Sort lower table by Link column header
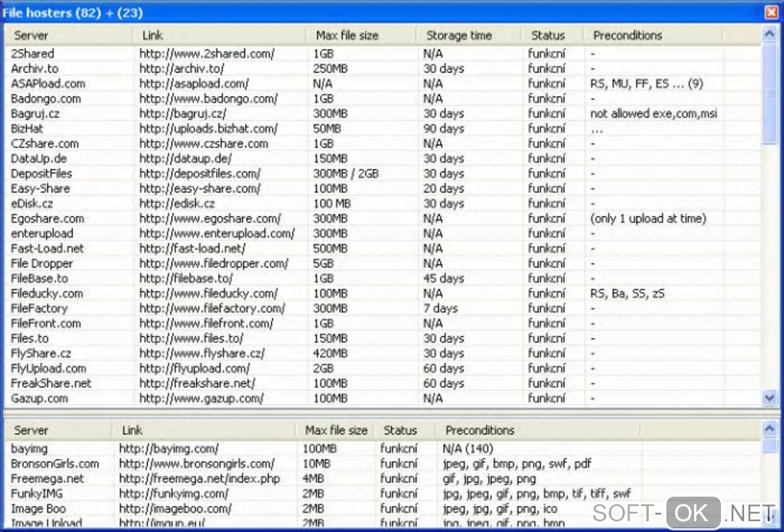 tap(204, 430)
